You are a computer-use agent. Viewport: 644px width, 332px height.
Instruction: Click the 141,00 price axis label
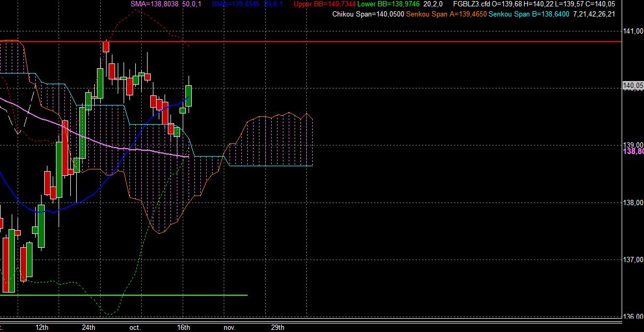pyautogui.click(x=634, y=31)
